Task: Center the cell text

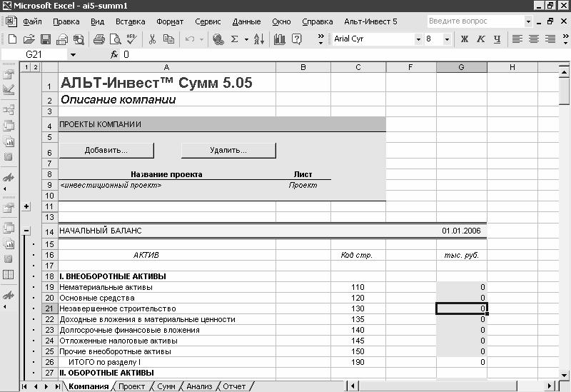Action: point(533,39)
